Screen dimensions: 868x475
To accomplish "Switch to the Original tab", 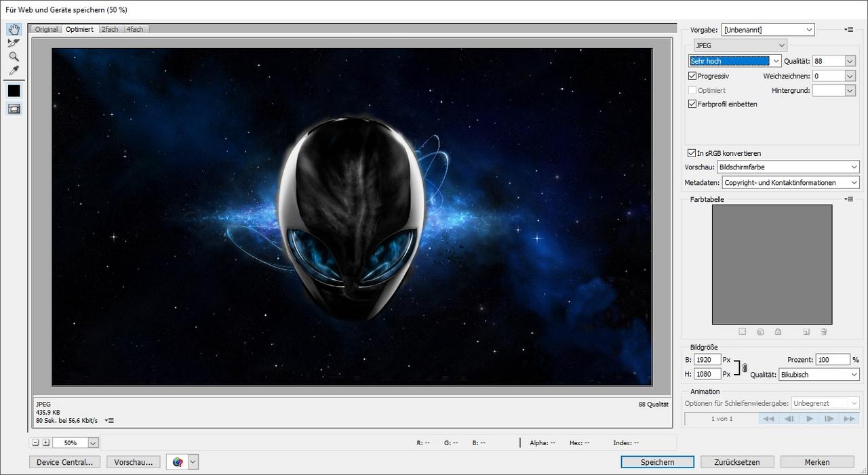I will tap(47, 29).
